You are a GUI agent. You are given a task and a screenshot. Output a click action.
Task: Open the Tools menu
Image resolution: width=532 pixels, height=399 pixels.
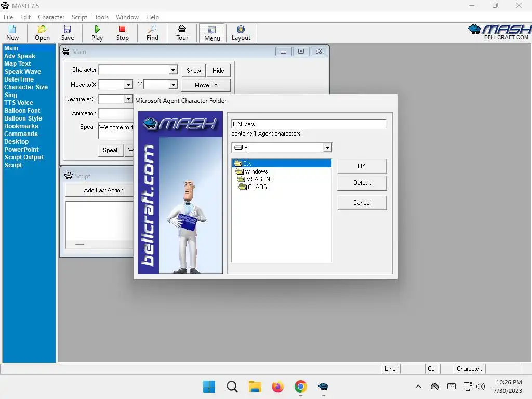pyautogui.click(x=101, y=17)
